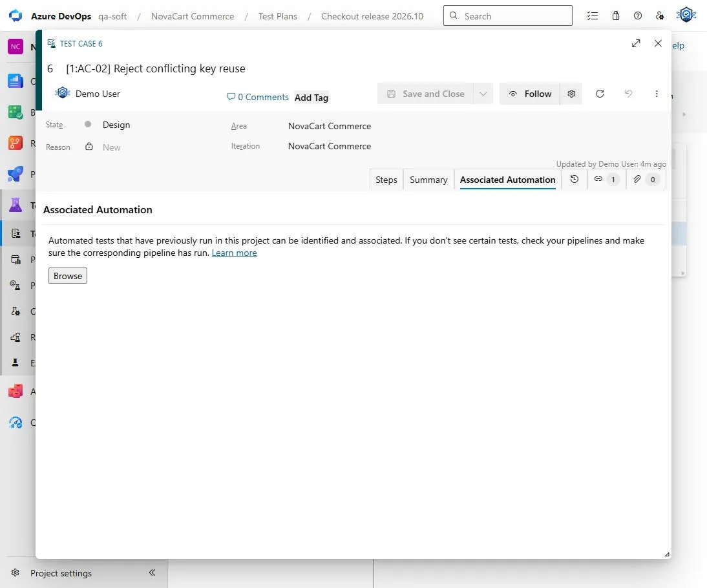
Task: Open the History tab icon
Action: coord(575,180)
